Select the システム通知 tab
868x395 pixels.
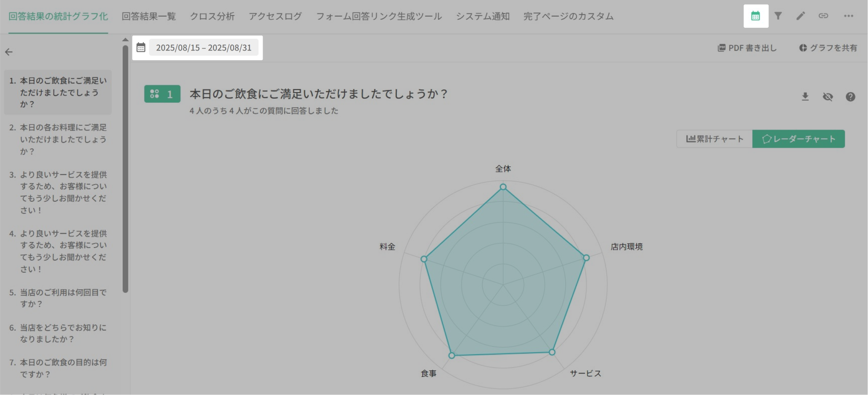pyautogui.click(x=483, y=16)
